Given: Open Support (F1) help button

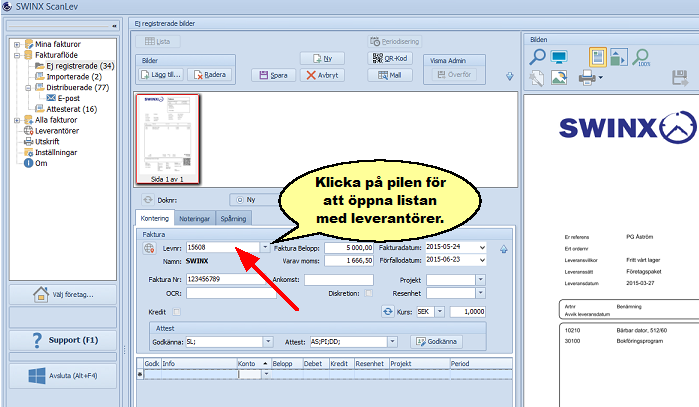Looking at the screenshot, I should point(63,340).
